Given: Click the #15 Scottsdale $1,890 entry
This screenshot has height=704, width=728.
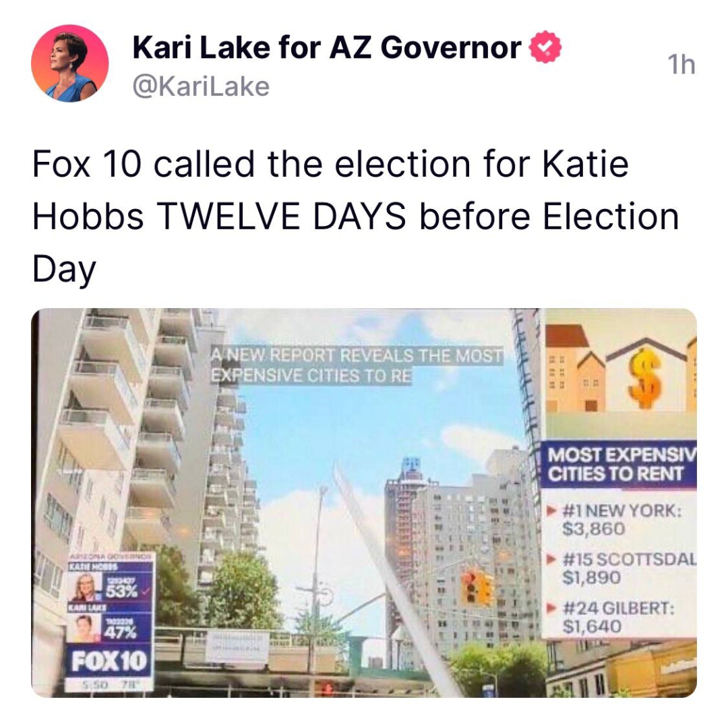Looking at the screenshot, I should [x=621, y=568].
